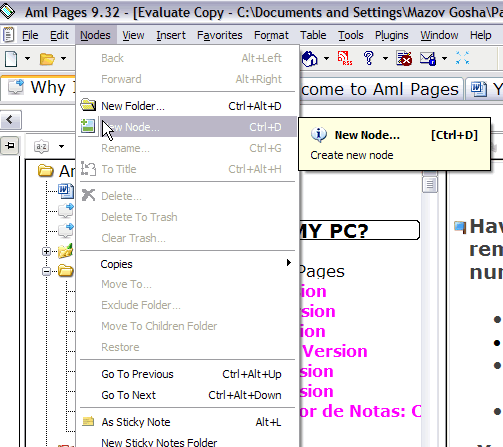Click the mail envelope toolbar icon
Image resolution: width=503 pixels, height=447 pixels.
click(428, 59)
